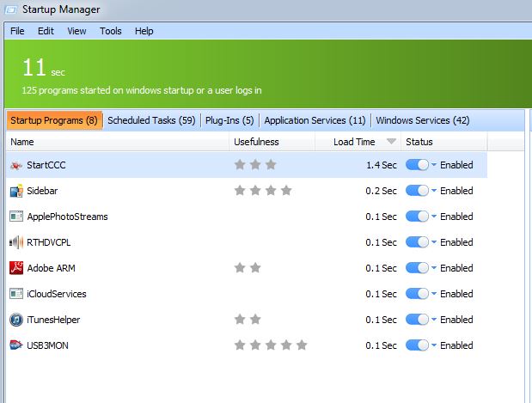Sort by the Usefulness column header
This screenshot has width=532, height=403.
pyautogui.click(x=272, y=142)
